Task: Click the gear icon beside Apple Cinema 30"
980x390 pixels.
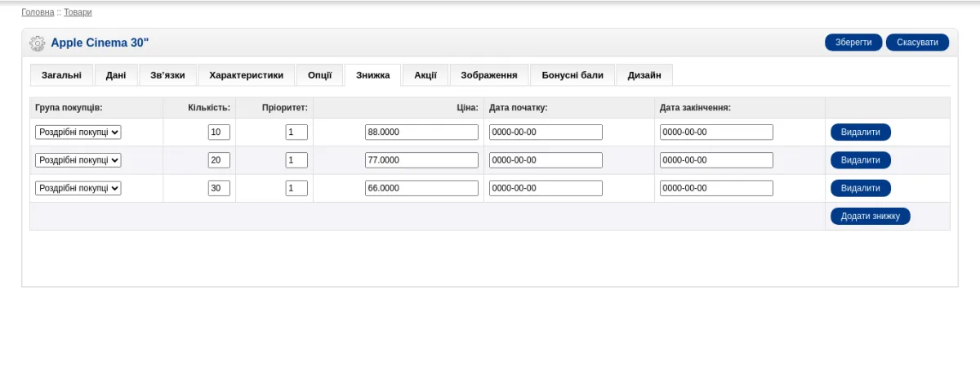Action: (x=37, y=43)
